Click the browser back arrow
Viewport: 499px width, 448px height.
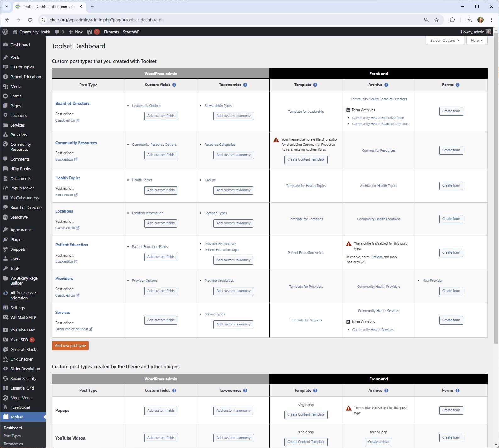click(7, 20)
